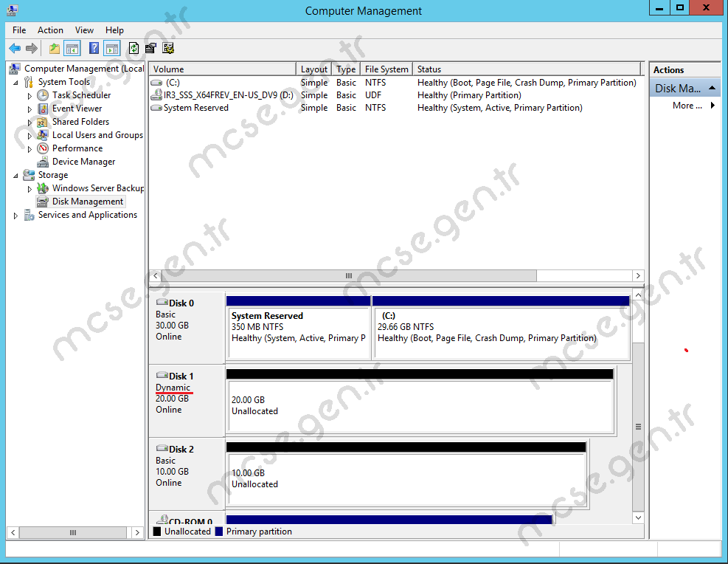Click the Disk 1 Dynamic label box

pos(187,400)
